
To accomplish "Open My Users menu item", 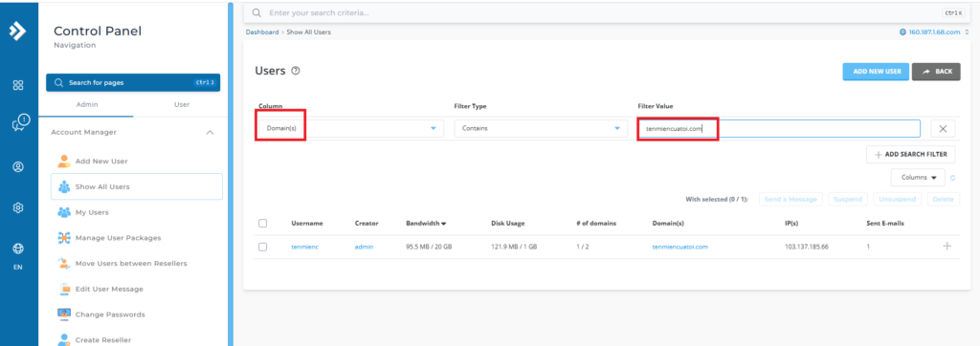I will 136,212.
